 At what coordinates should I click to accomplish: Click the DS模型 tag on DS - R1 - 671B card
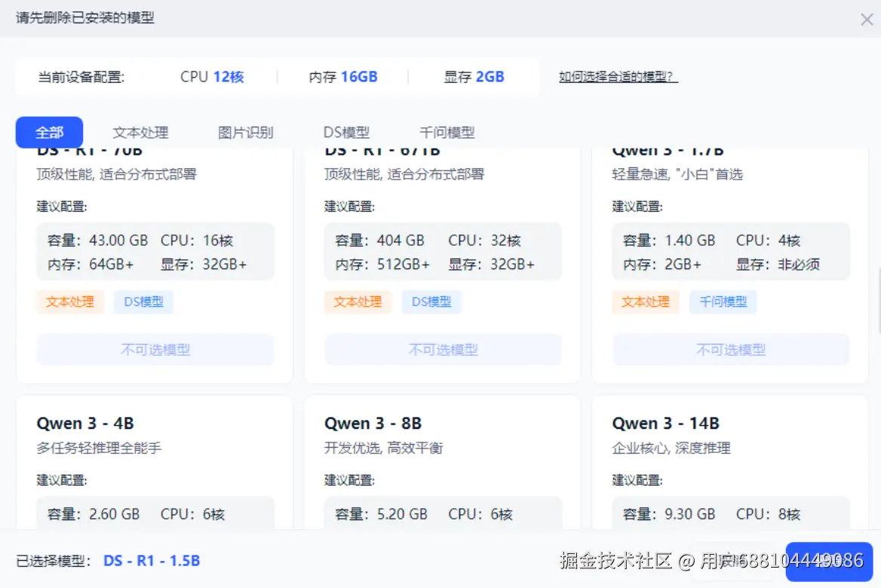click(x=431, y=302)
